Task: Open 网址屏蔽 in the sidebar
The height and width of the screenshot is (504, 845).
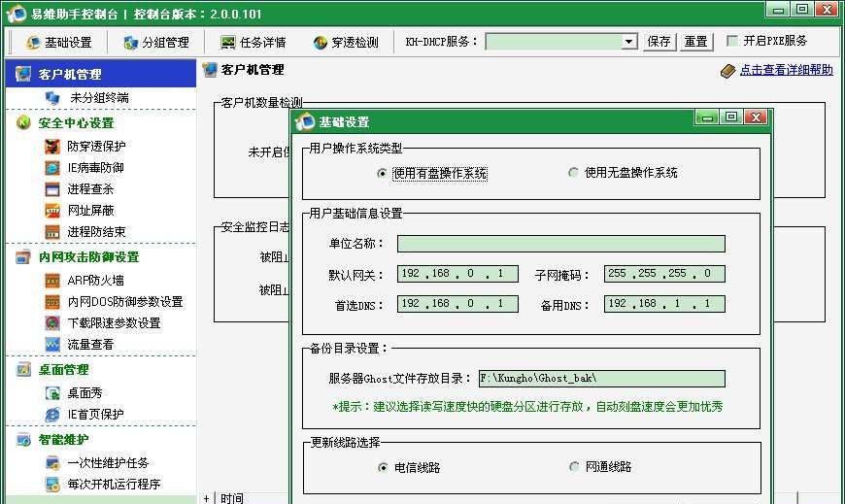Action: [x=90, y=210]
